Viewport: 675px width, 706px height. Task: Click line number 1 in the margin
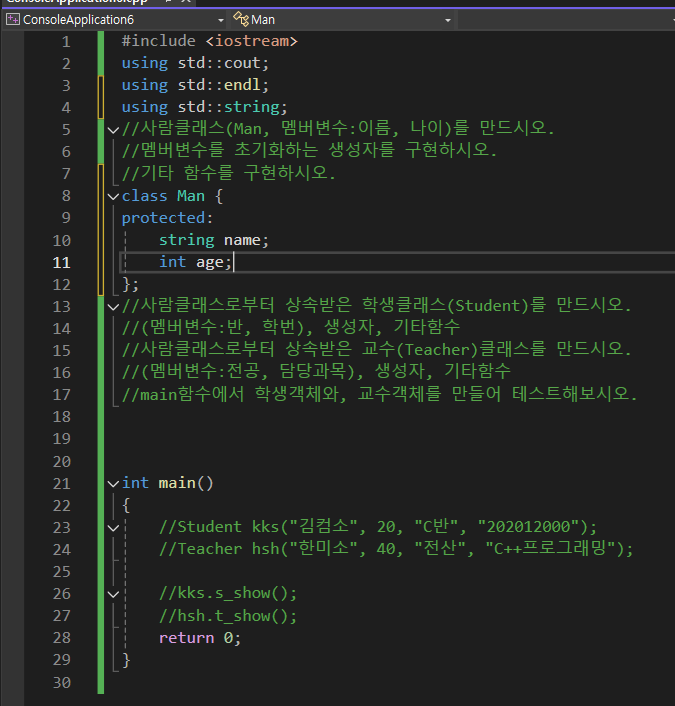pos(66,42)
